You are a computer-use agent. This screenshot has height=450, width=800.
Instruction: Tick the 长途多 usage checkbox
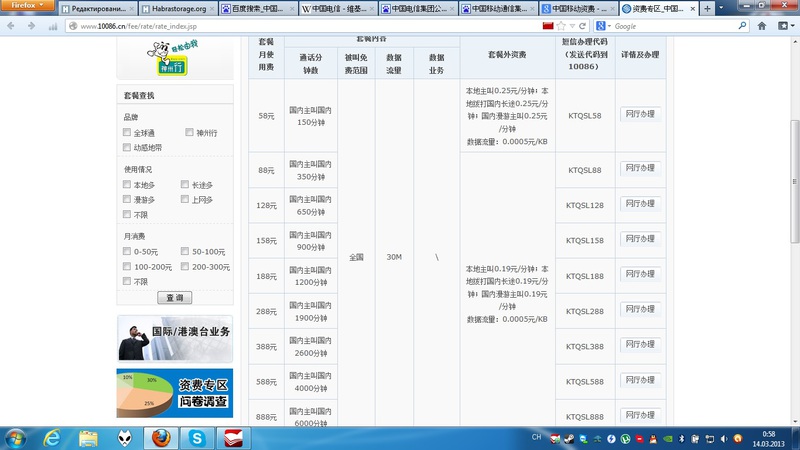[185, 184]
